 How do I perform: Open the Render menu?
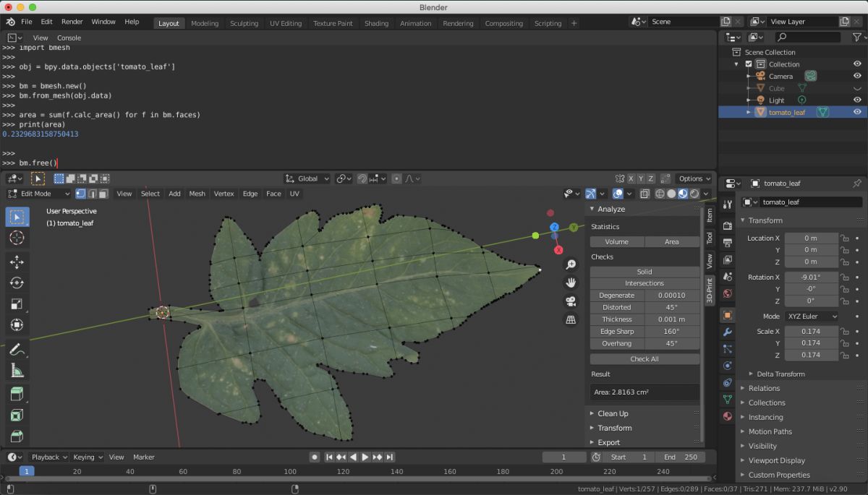point(72,22)
